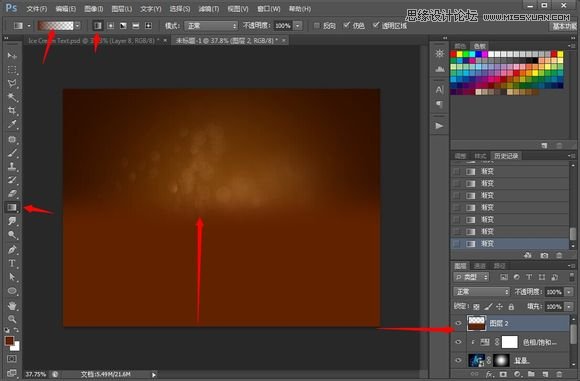Toggle lock transparent pixels
This screenshot has width=580, height=381.
(x=476, y=307)
